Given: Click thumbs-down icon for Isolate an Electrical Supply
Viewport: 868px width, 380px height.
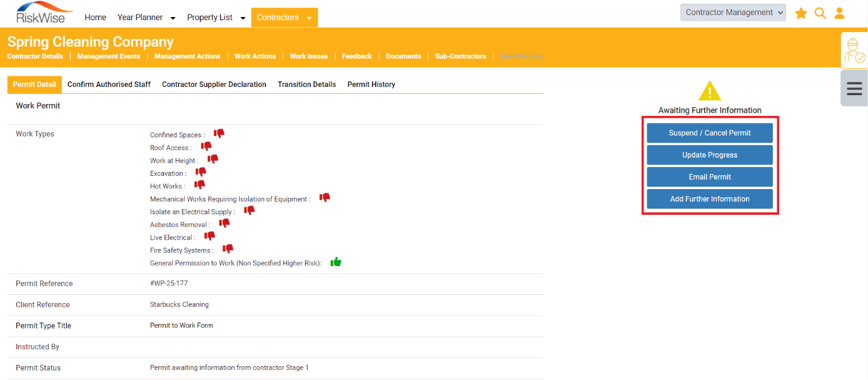Looking at the screenshot, I should click(x=249, y=210).
